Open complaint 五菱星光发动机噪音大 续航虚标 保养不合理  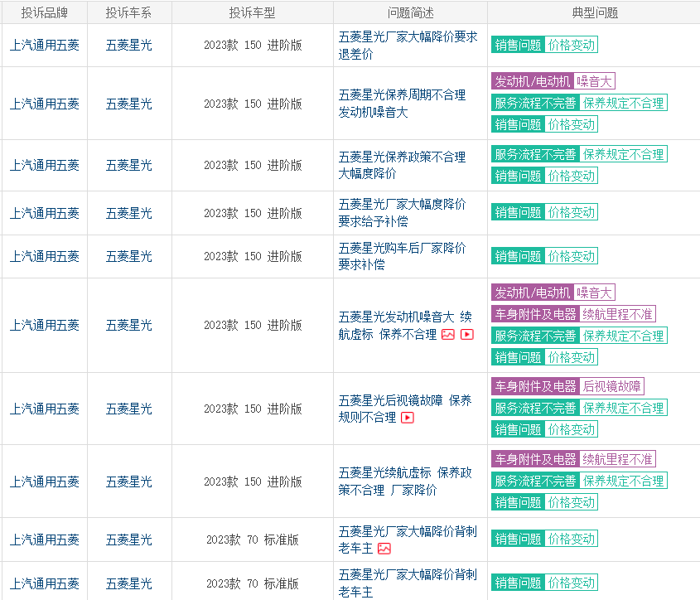405,326
